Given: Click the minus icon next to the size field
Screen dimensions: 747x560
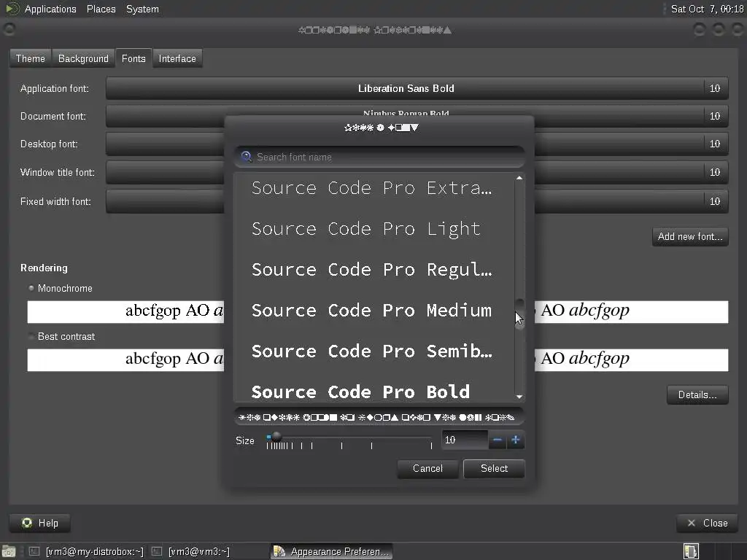Looking at the screenshot, I should [497, 440].
